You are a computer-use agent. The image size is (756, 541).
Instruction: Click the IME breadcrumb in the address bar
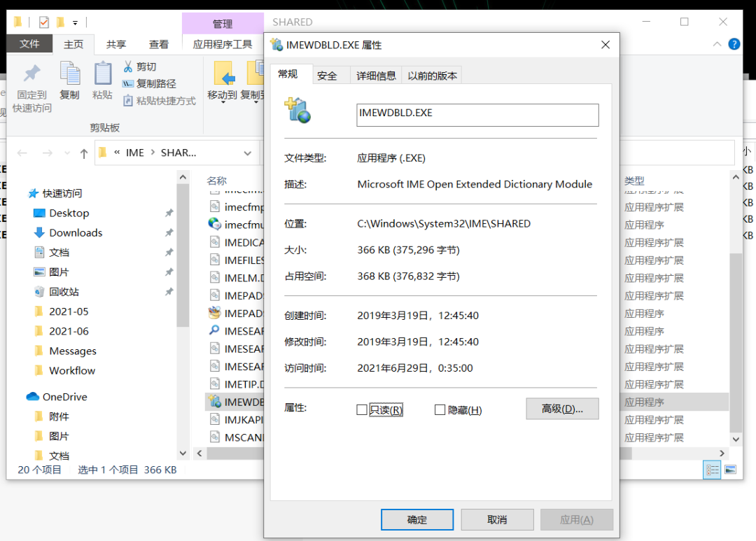[135, 153]
